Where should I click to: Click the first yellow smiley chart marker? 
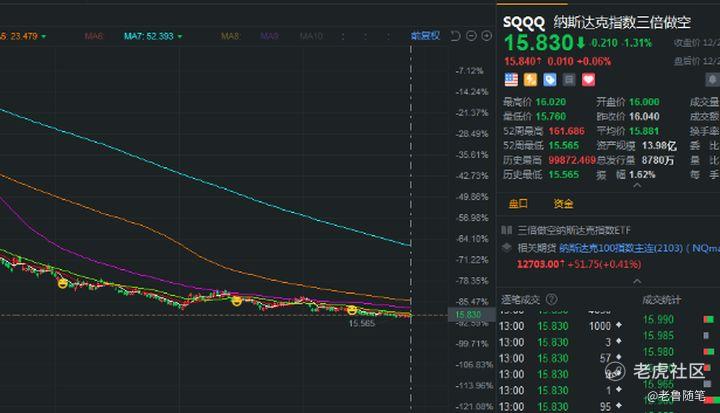pos(63,283)
